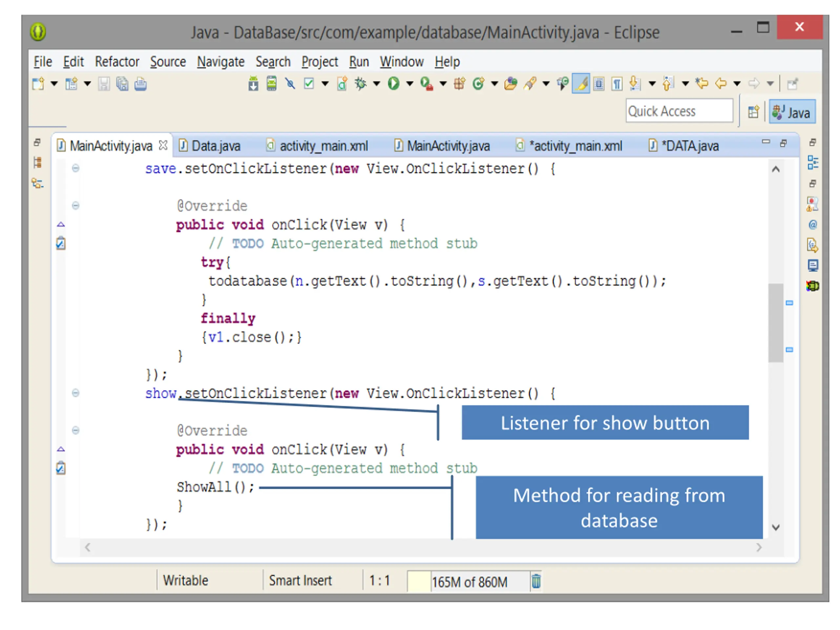Click Next Annotation arrow icon
840x630 pixels.
pos(635,84)
